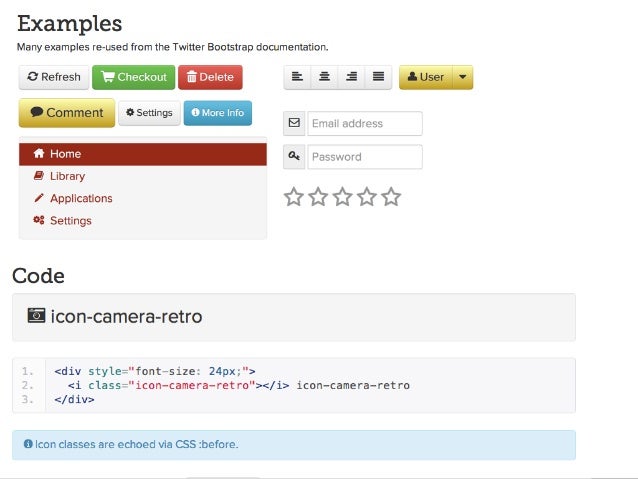638x479 pixels.
Task: Click the Refresh button
Action: [x=54, y=77]
